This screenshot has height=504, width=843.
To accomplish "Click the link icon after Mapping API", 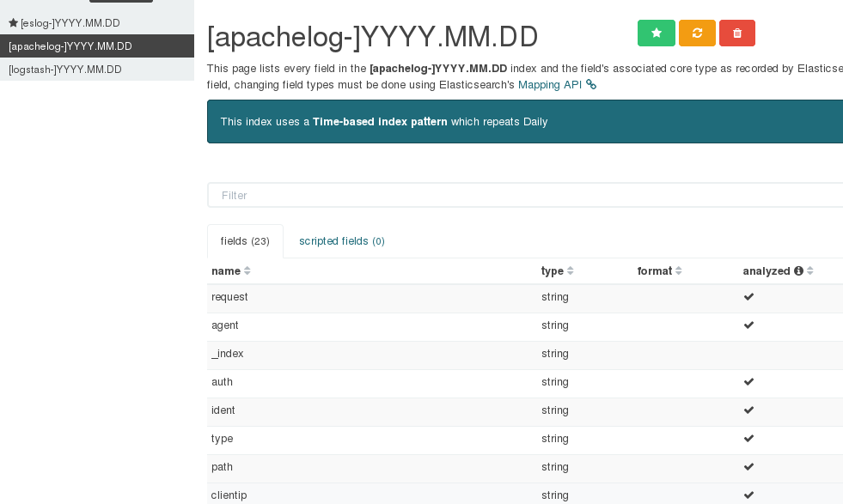I will tap(591, 84).
